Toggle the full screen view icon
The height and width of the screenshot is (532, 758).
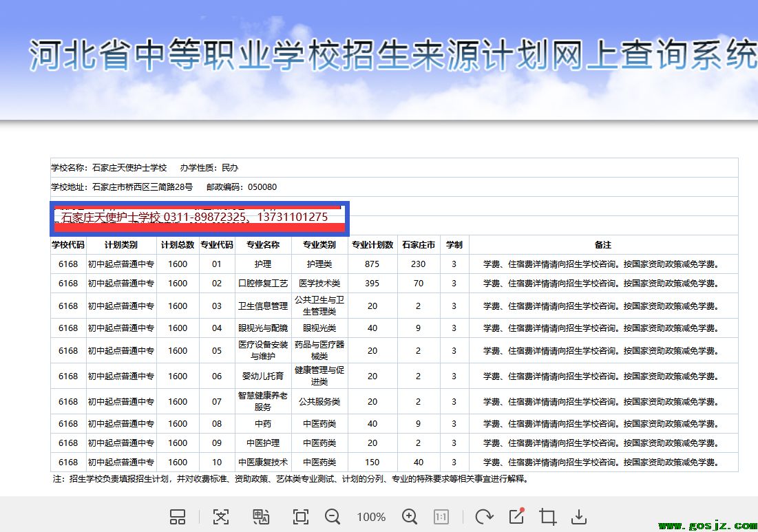[301, 517]
